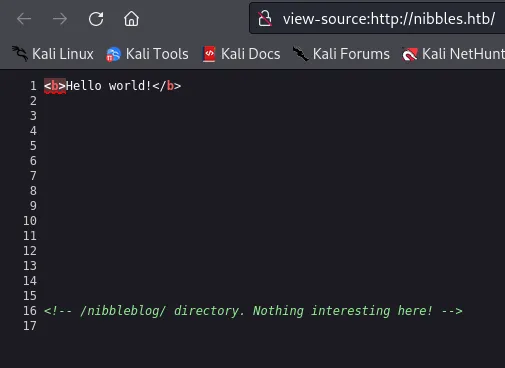The width and height of the screenshot is (505, 368).
Task: Click the Hello world! text on line 1
Action: [x=109, y=86]
